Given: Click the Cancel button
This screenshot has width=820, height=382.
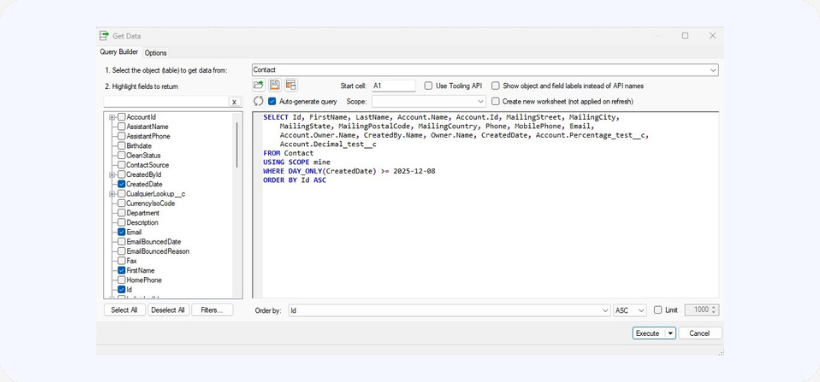Looking at the screenshot, I should (x=700, y=333).
